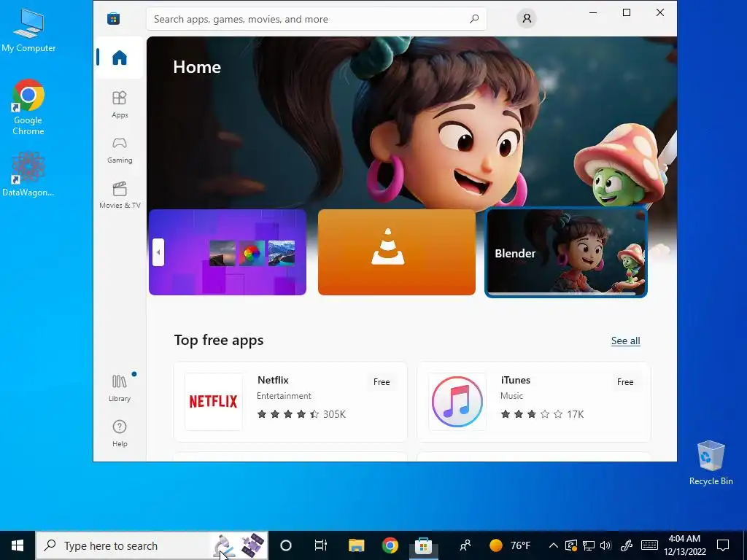
Task: Click the Home hero banner heading
Action: 197,67
